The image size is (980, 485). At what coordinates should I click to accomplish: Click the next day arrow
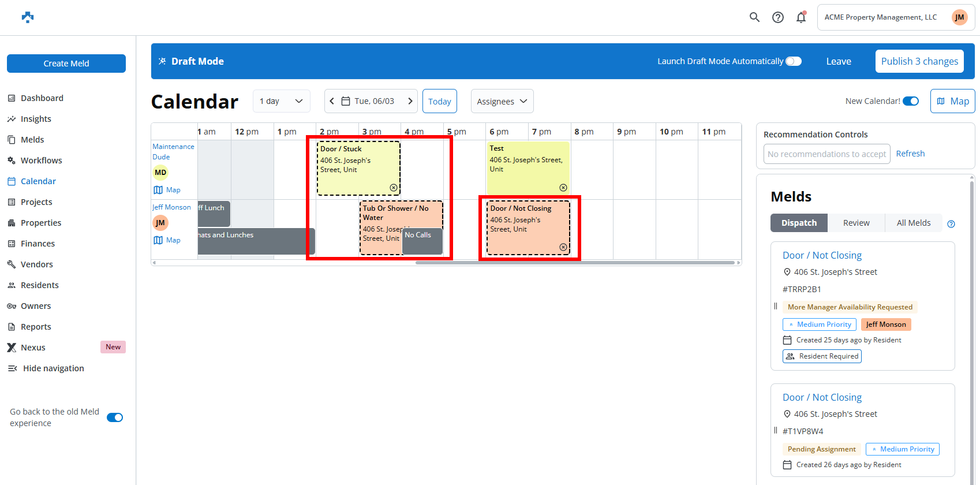[x=410, y=101]
